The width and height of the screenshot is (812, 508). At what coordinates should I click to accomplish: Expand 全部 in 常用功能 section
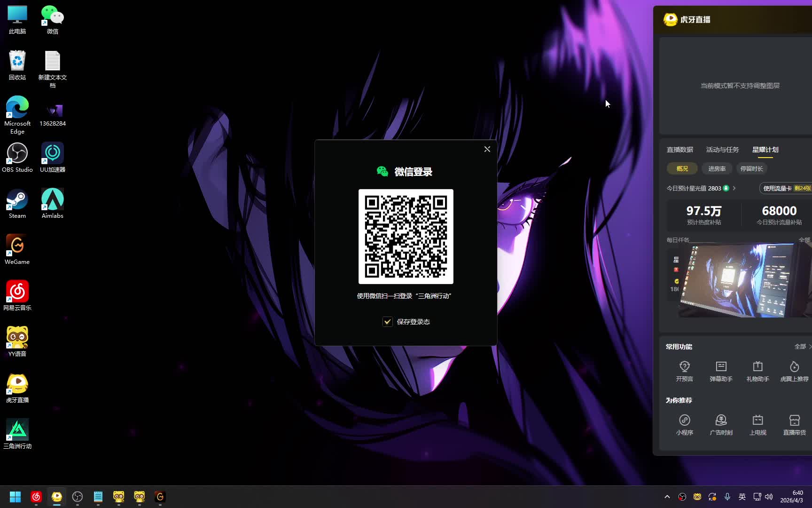[802, 347]
